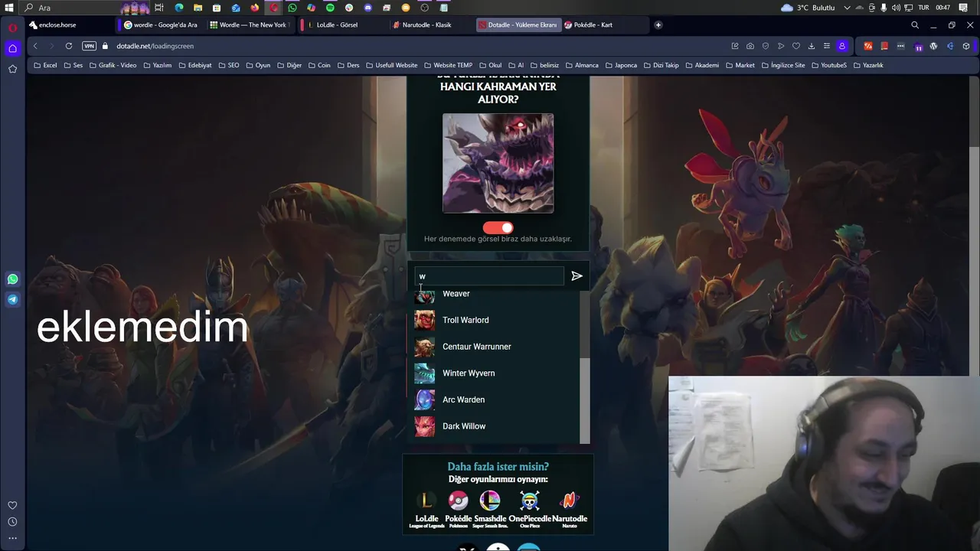Choose Troll Warlord from suggestions
The width and height of the screenshot is (980, 551).
coord(496,320)
